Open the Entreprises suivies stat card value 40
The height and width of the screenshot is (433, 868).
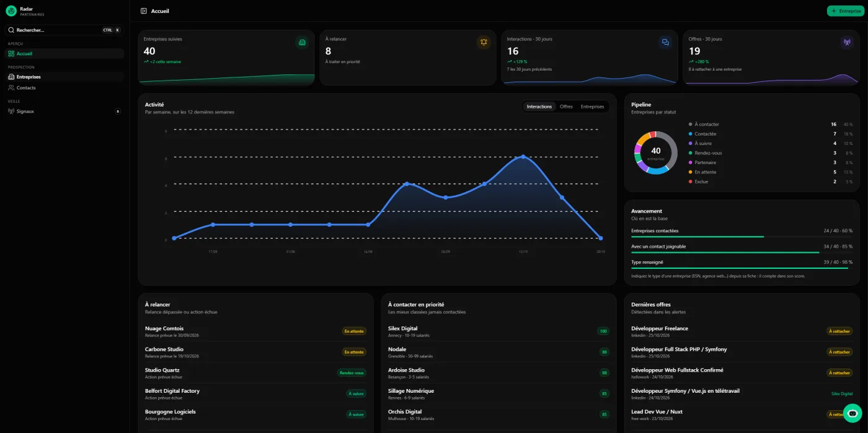(149, 51)
